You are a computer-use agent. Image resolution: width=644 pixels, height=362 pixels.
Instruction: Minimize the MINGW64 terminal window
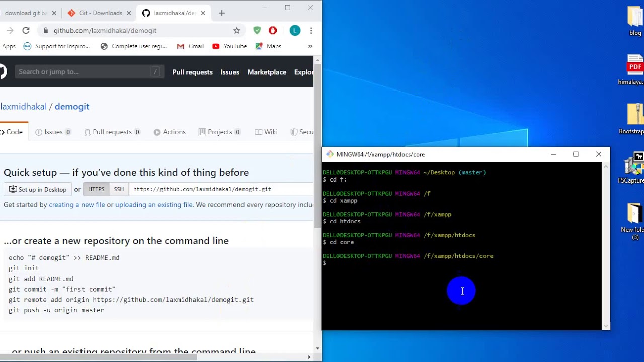(553, 154)
